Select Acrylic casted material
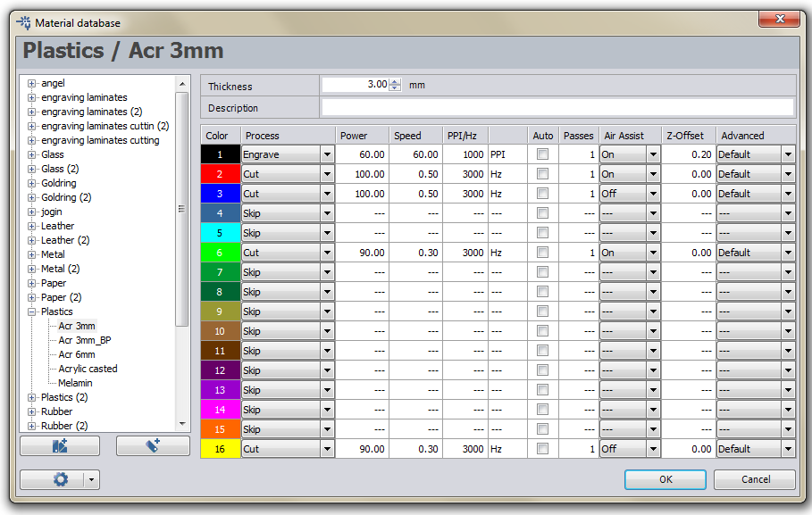 click(88, 369)
